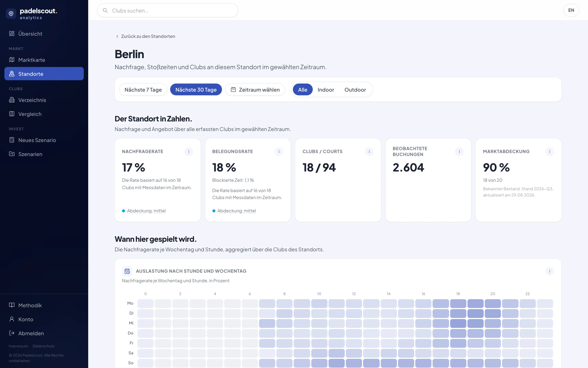
Task: Open the Beobachtete Buchungen info icon
Action: tap(459, 151)
